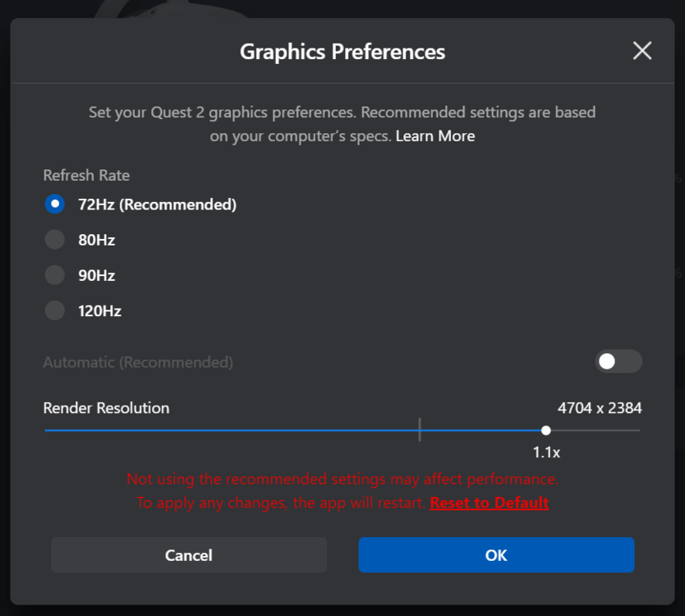Close the Graphics Preferences dialog

[642, 51]
